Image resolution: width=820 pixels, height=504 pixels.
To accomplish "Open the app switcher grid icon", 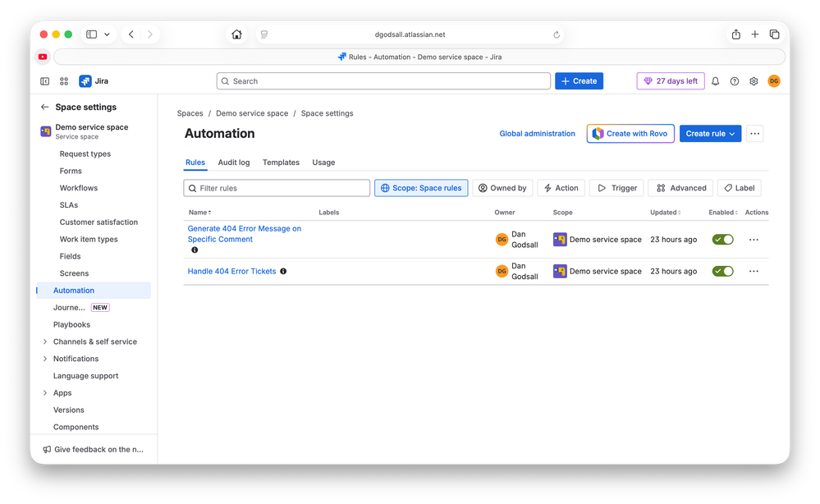I will pyautogui.click(x=64, y=81).
